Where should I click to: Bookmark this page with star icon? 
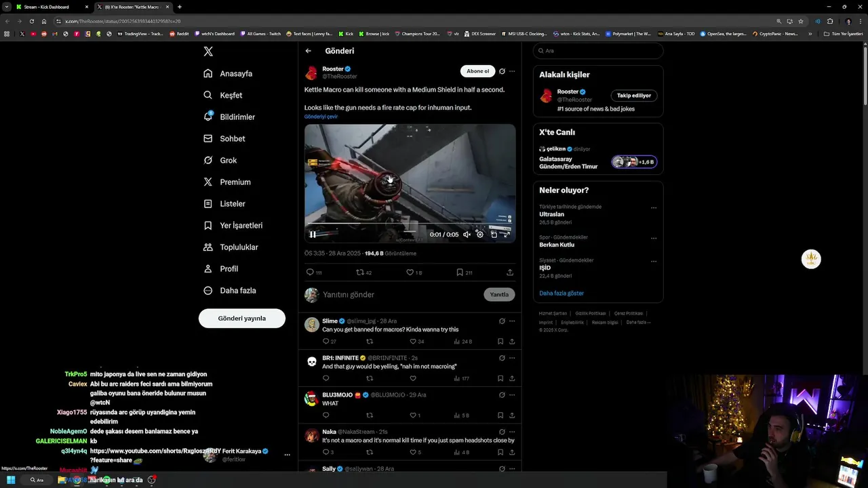tap(801, 21)
